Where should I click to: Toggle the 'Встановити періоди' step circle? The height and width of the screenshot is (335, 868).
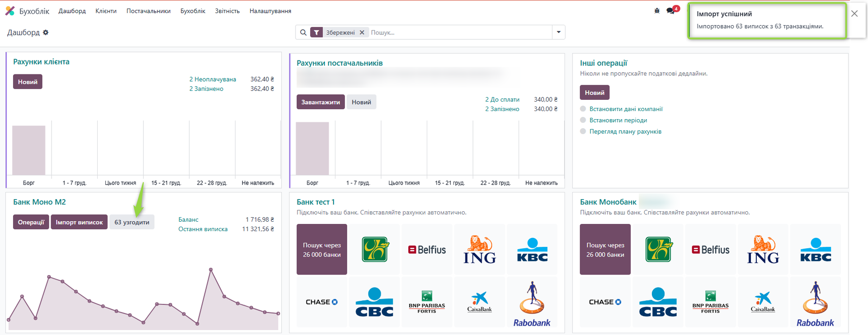click(583, 120)
